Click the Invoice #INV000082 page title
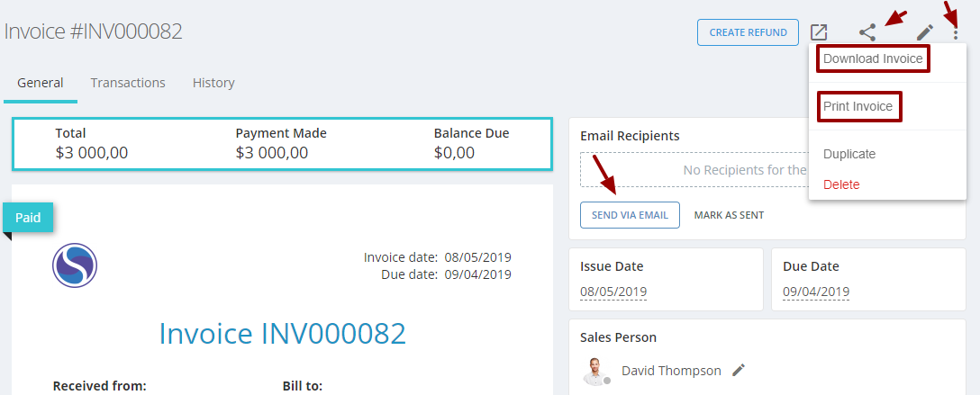This screenshot has width=980, height=395. pos(93,31)
